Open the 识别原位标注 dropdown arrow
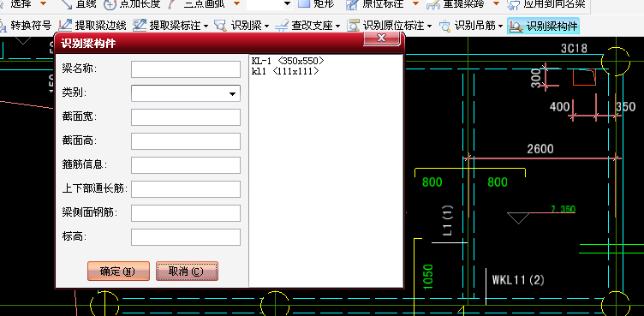Image resolution: width=644 pixels, height=316 pixels. coord(429,27)
